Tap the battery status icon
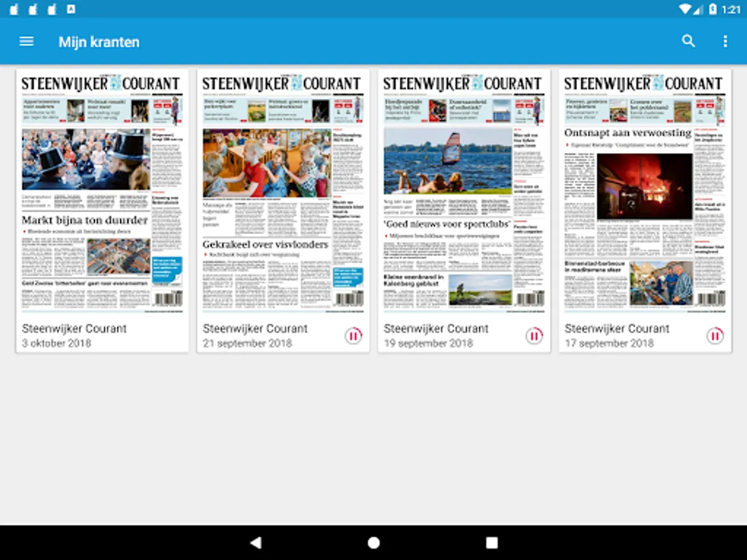 tap(713, 9)
